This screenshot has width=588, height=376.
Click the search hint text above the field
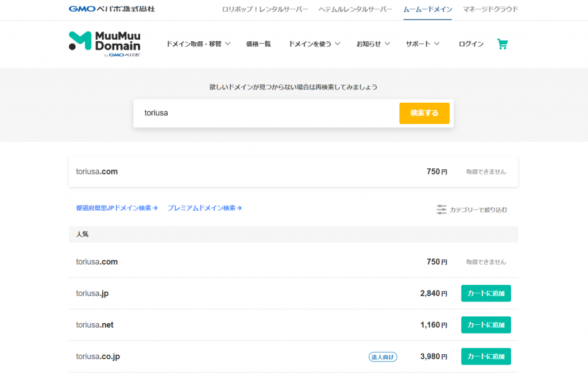click(x=293, y=87)
